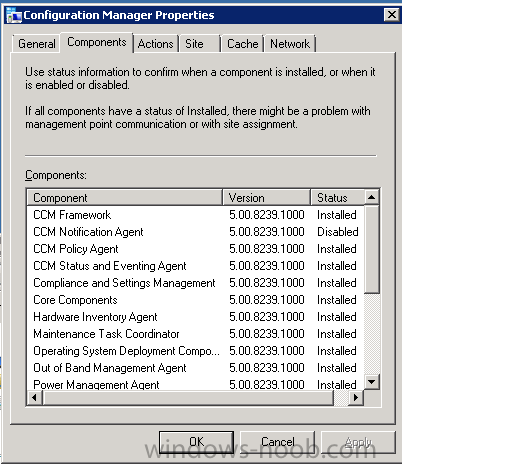Click the vertical scrollbar down arrow
Screen dimensions: 521x464
pos(371,382)
